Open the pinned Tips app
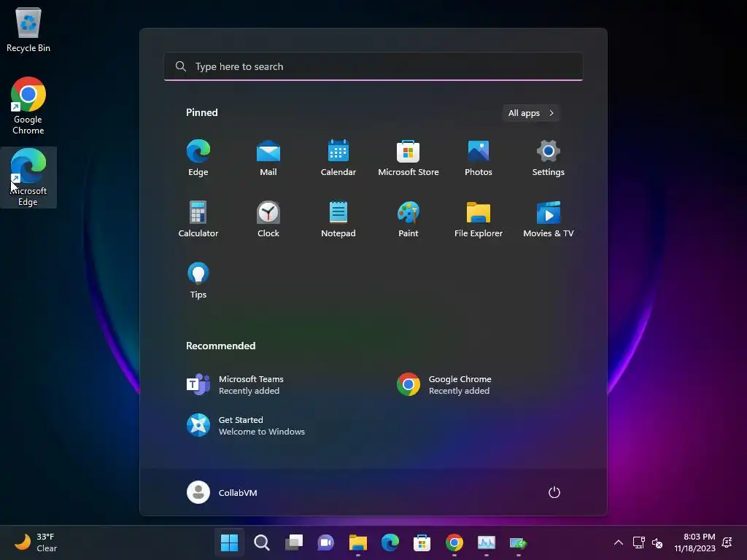 pos(198,281)
